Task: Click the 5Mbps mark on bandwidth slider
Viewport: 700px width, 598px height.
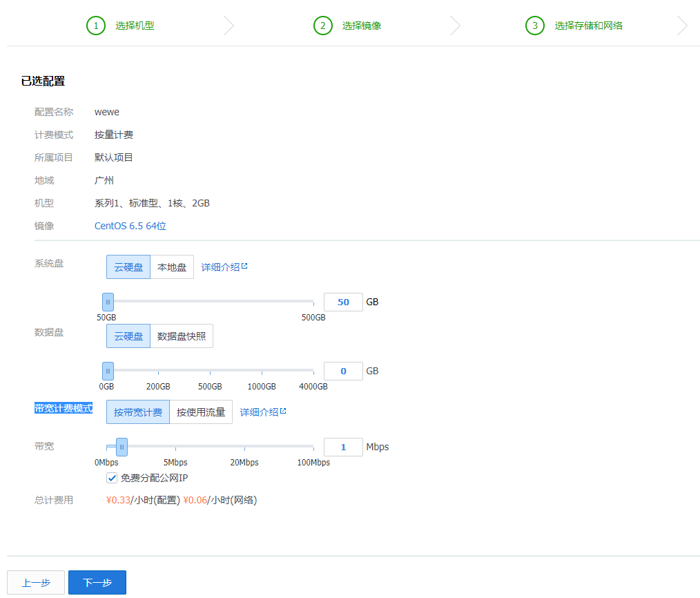Action: (x=175, y=462)
